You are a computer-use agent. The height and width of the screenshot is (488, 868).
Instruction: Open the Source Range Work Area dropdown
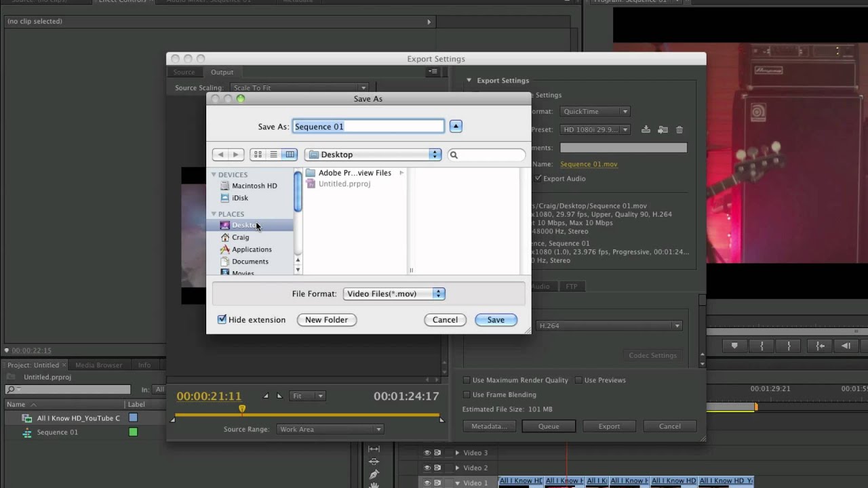tap(330, 429)
